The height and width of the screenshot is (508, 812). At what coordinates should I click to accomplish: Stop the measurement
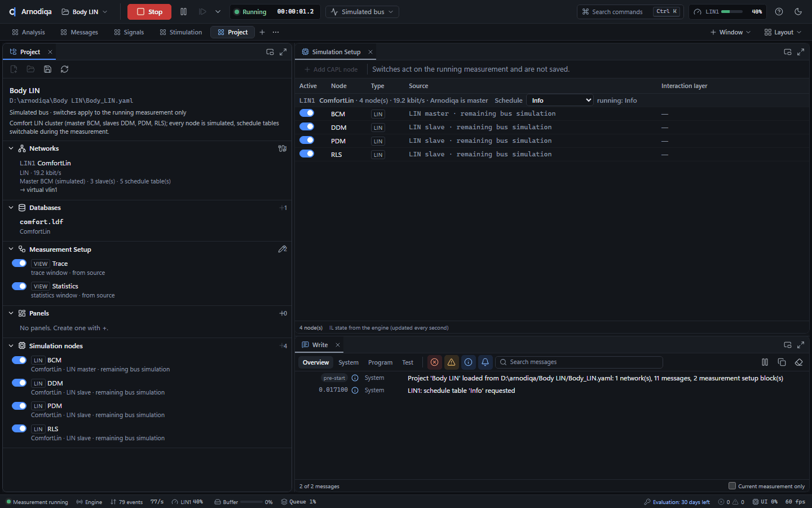point(149,12)
